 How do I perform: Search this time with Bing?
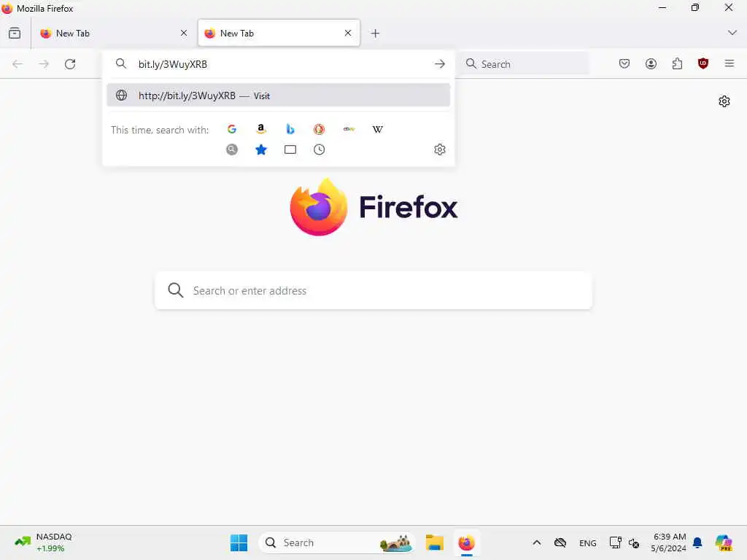[x=290, y=129]
